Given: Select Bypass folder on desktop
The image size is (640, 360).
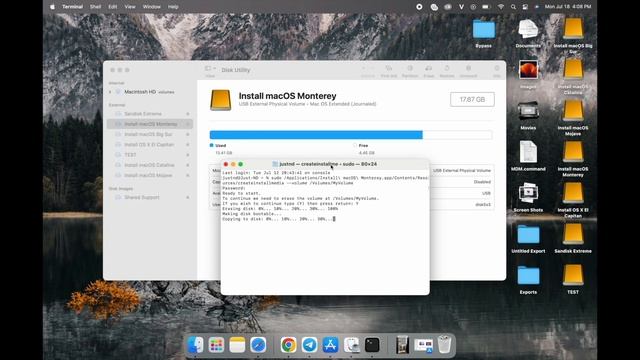Looking at the screenshot, I should (x=484, y=33).
